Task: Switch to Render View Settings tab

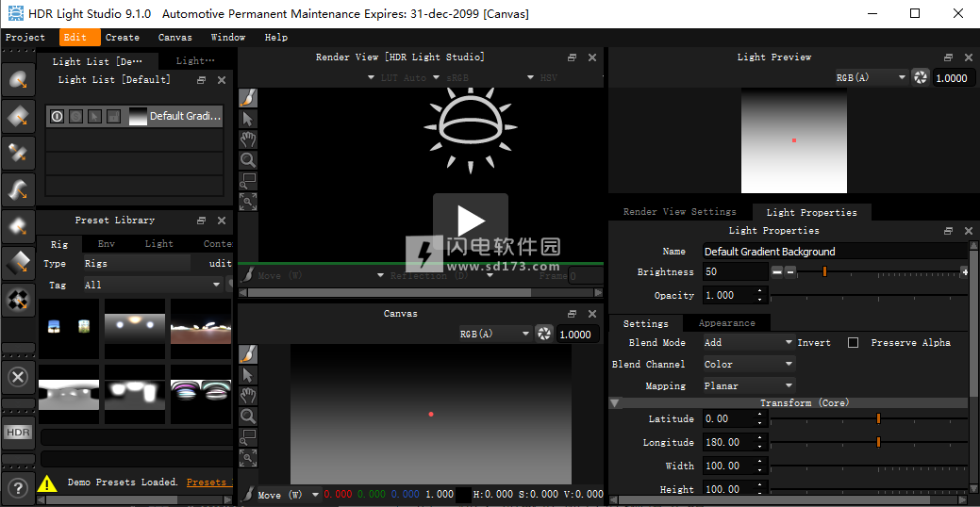Action: (679, 212)
